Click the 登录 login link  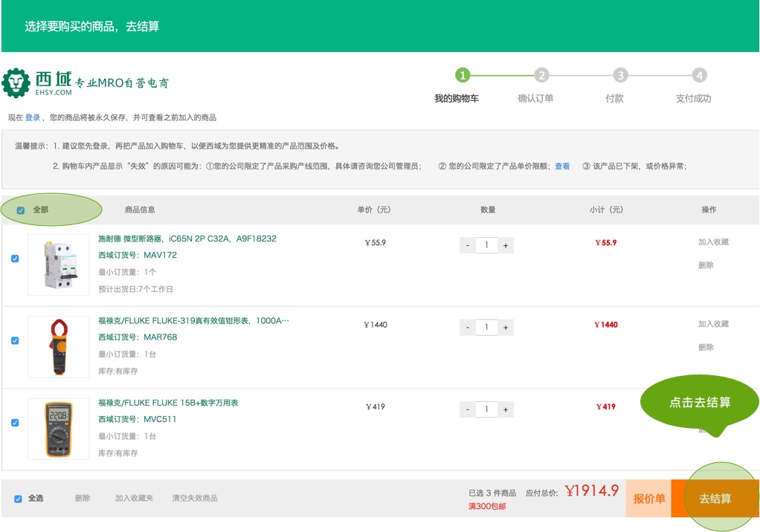coord(33,117)
